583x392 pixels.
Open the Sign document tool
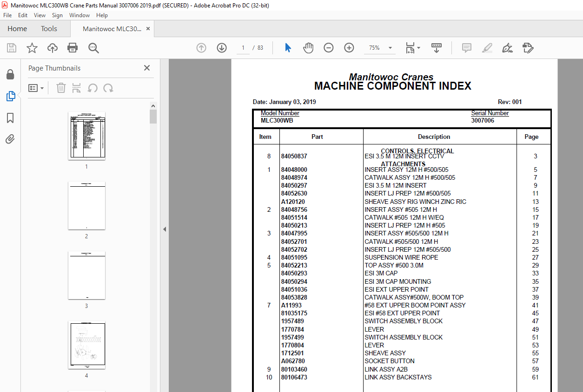(507, 48)
